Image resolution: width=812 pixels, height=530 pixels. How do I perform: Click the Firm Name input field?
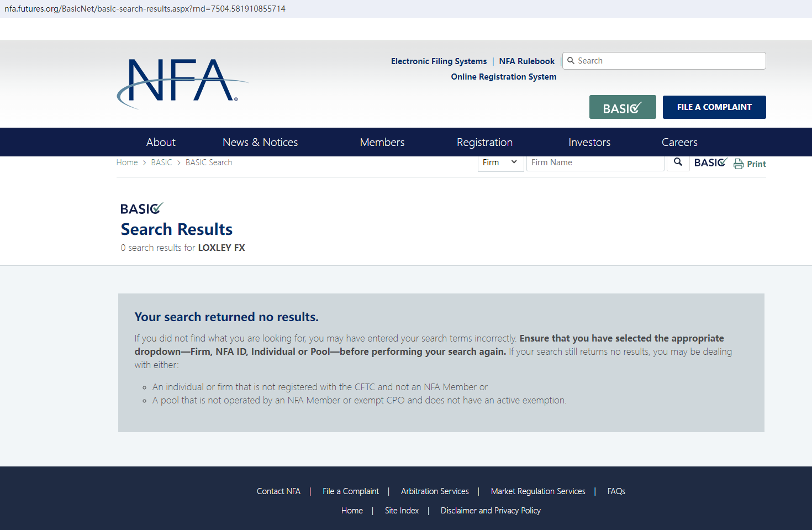[595, 162]
